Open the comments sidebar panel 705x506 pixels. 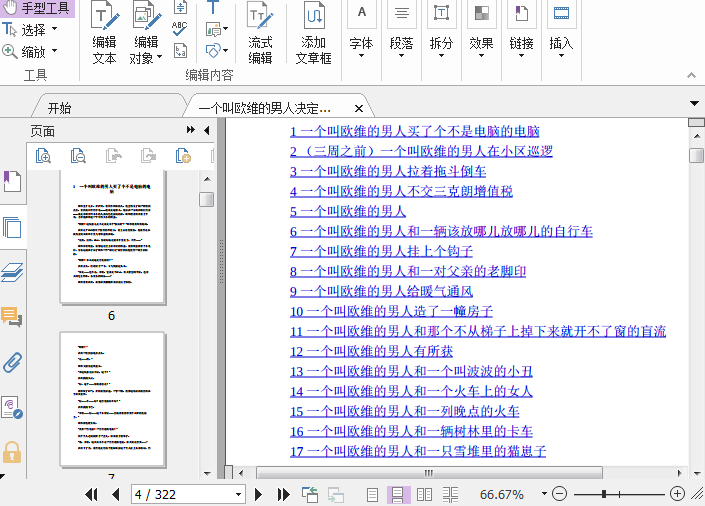coord(12,317)
